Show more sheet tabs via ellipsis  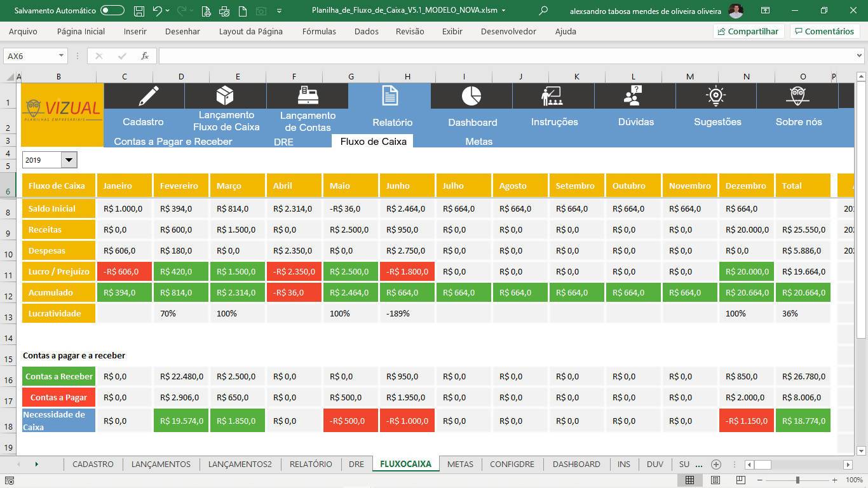click(x=699, y=464)
